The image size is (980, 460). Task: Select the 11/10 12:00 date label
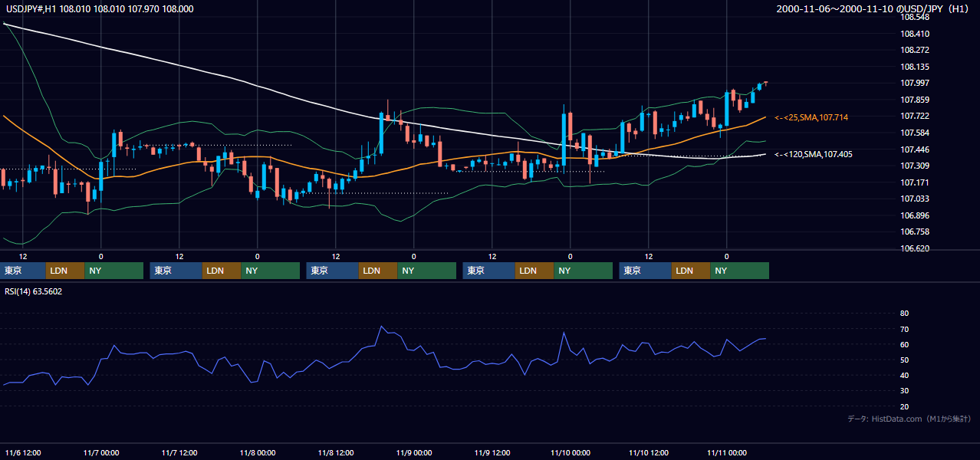tap(648, 453)
